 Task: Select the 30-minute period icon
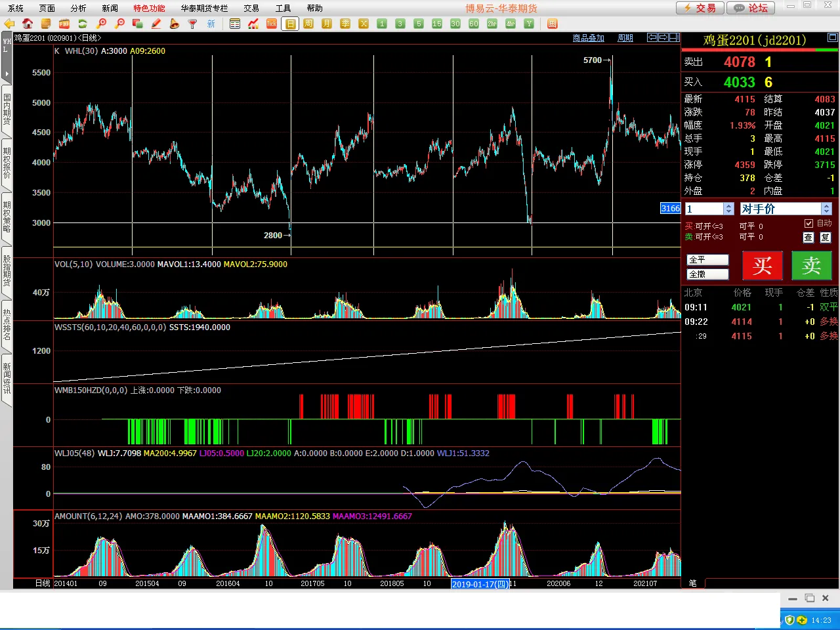click(455, 24)
